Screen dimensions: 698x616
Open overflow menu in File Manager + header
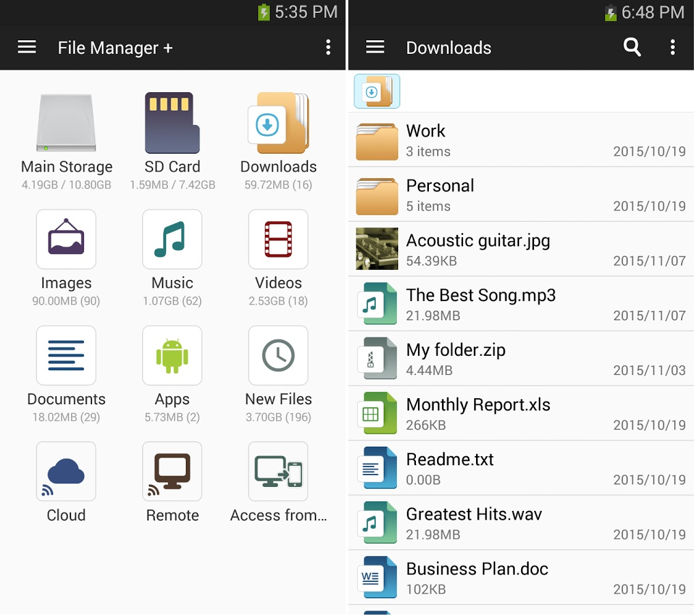pyautogui.click(x=328, y=47)
